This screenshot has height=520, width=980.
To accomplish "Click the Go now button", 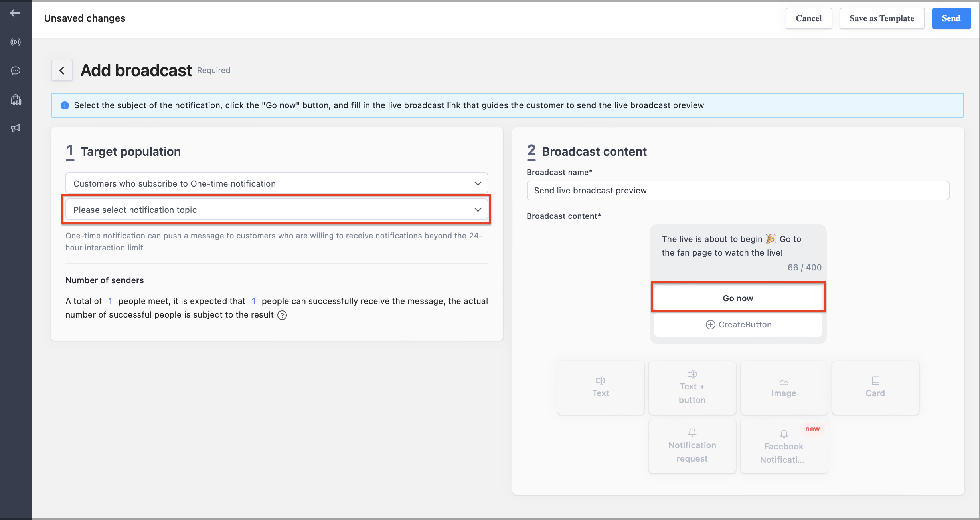I will [x=738, y=298].
